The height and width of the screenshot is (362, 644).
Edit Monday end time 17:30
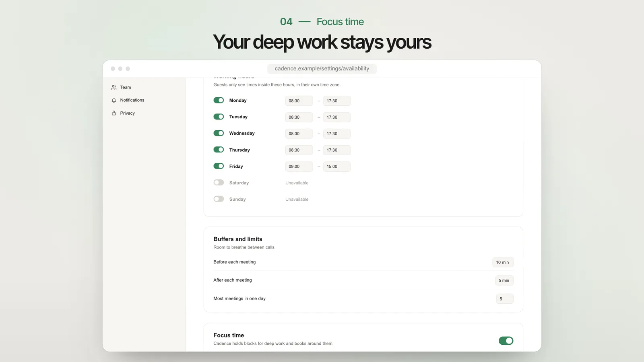pos(337,101)
